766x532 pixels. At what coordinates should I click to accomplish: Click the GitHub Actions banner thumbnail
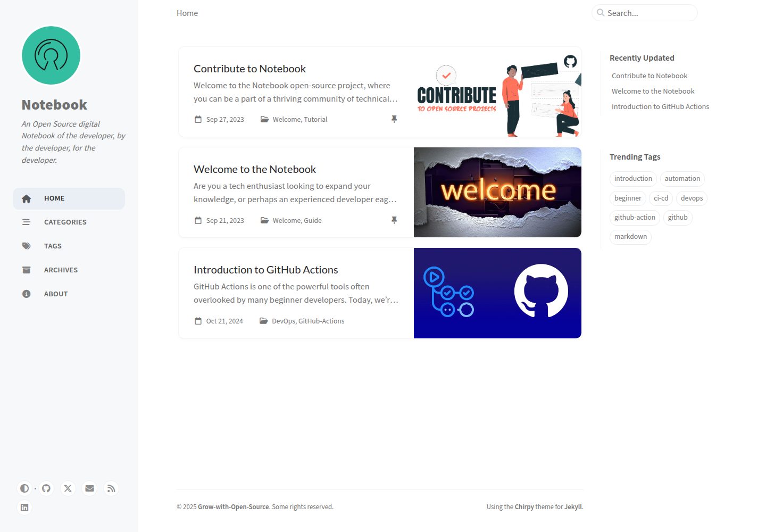497,293
